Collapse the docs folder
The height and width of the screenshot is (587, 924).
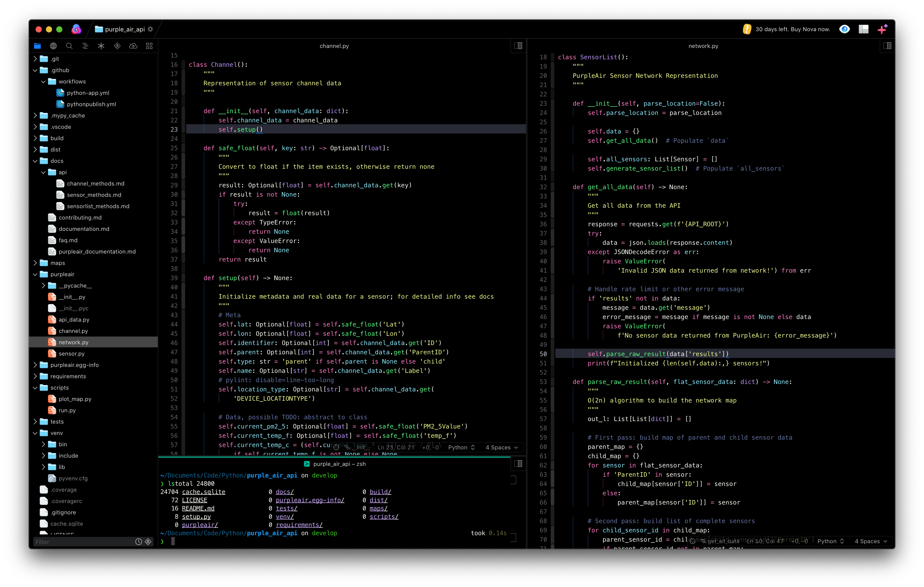pyautogui.click(x=35, y=161)
